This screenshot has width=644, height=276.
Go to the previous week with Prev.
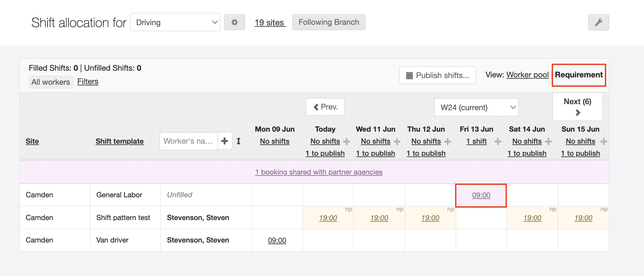325,107
